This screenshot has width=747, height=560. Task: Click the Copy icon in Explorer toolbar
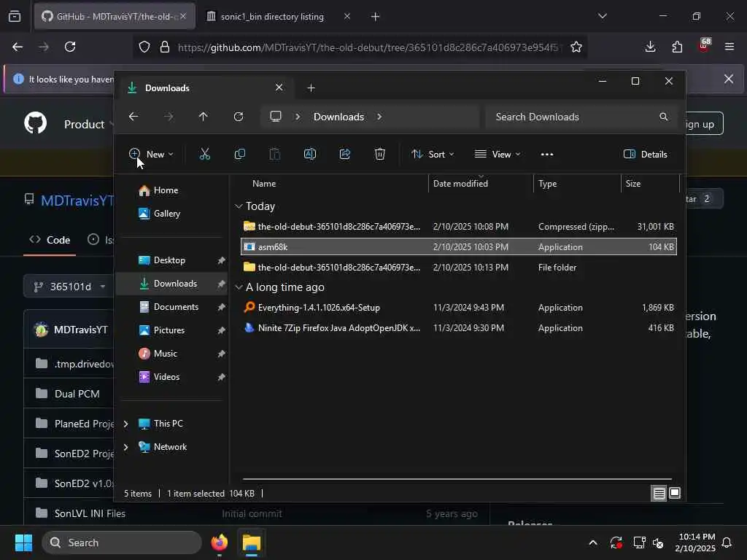[x=239, y=155]
